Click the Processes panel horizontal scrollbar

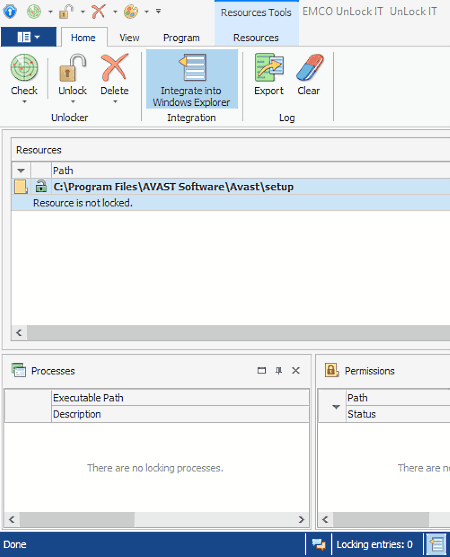156,519
